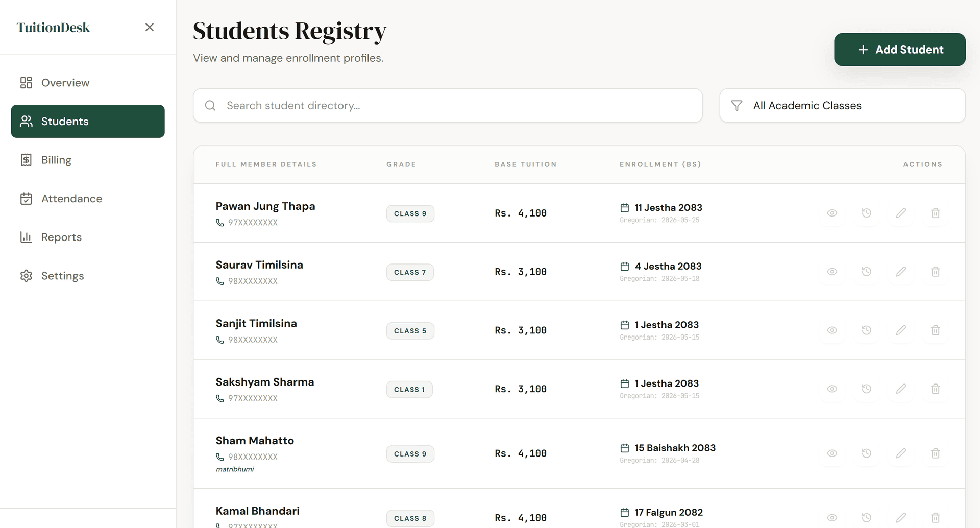Open history for Sakshyam Sharma

click(x=867, y=389)
